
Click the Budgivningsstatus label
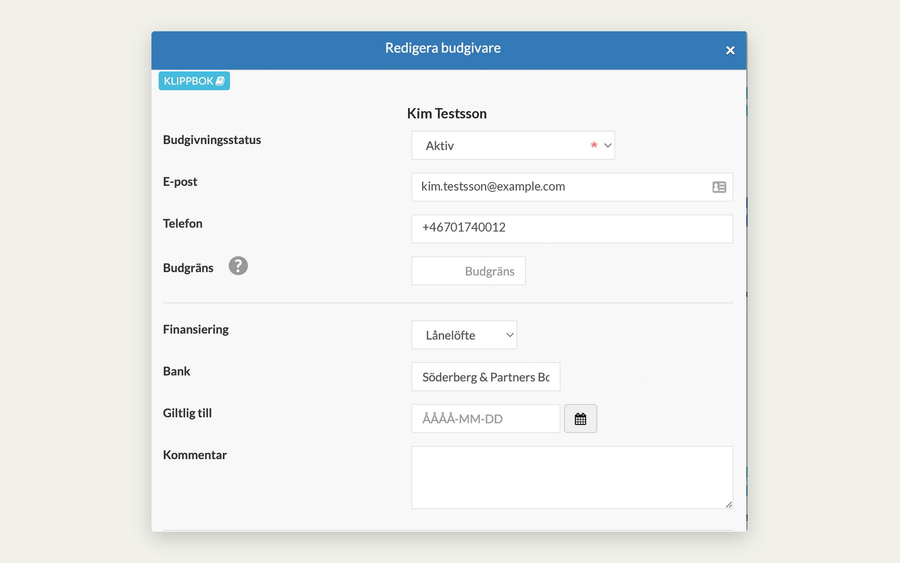coord(212,140)
